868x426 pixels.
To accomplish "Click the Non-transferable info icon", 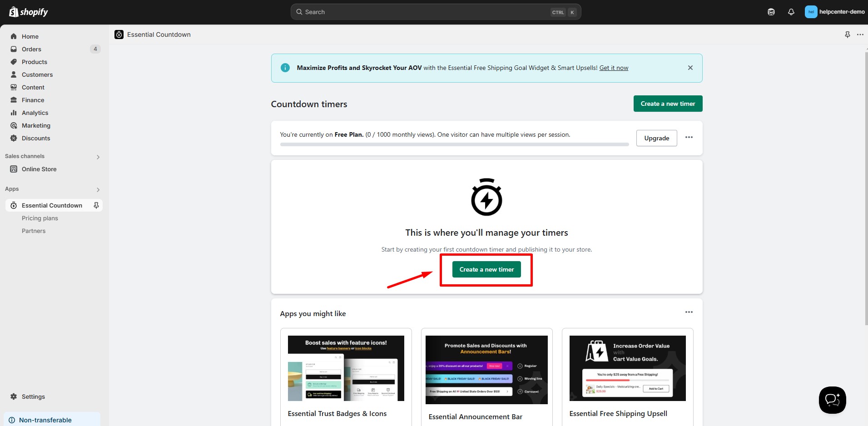I will click(12, 420).
